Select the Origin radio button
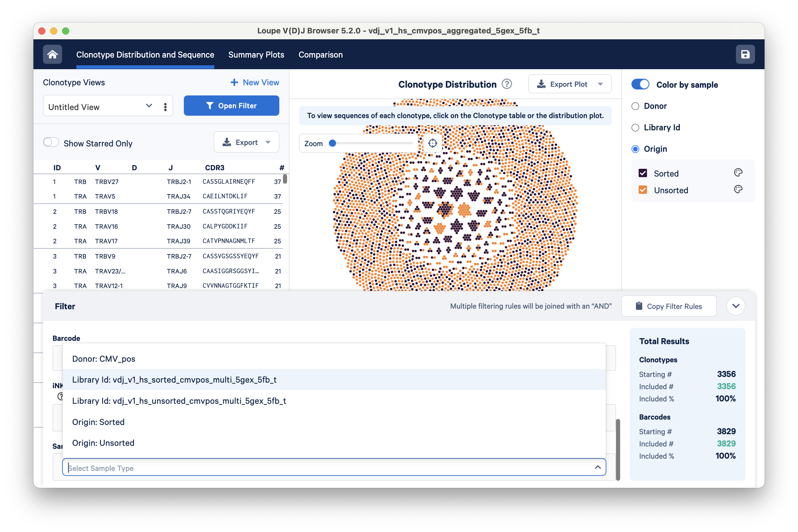Image resolution: width=798 pixels, height=532 pixels. pos(635,149)
